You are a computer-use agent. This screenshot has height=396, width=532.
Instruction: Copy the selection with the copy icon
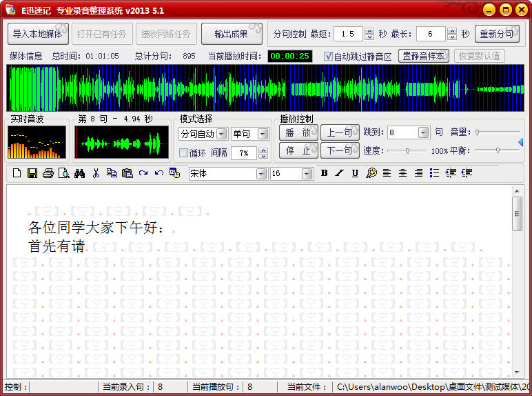(112, 173)
